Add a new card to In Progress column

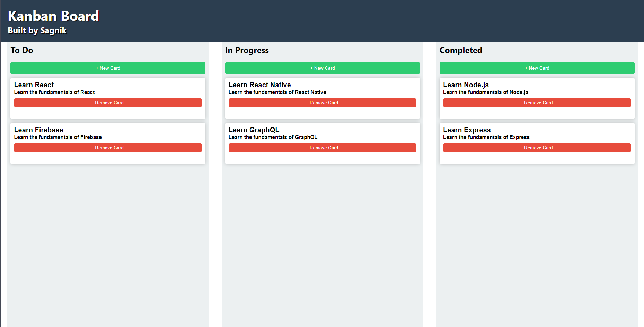click(322, 68)
